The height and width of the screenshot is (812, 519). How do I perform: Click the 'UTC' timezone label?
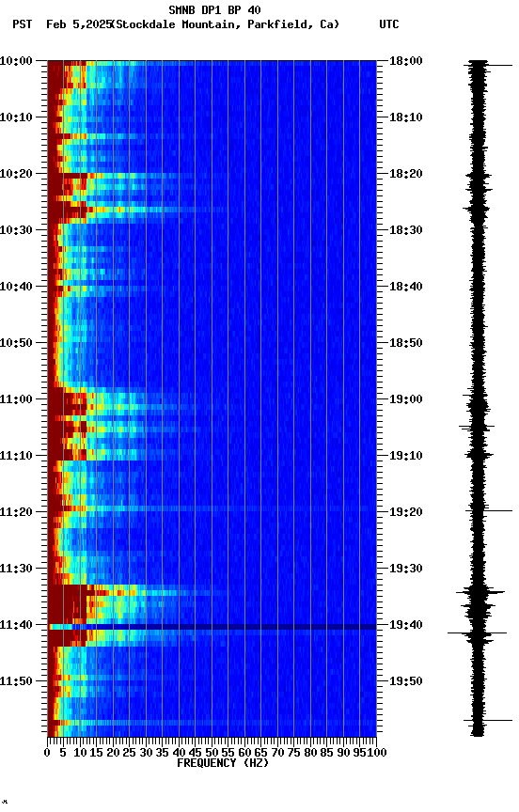coord(388,24)
